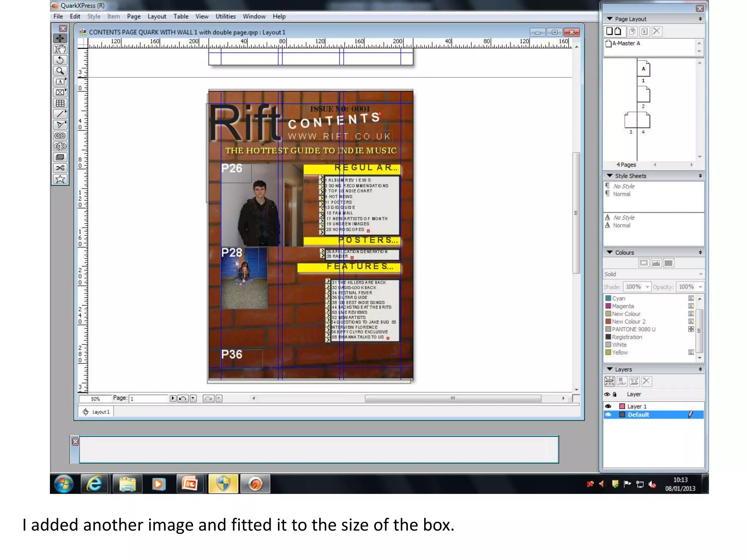Open Windows Explorer folder on taskbar
The width and height of the screenshot is (747, 560).
pyautogui.click(x=127, y=484)
